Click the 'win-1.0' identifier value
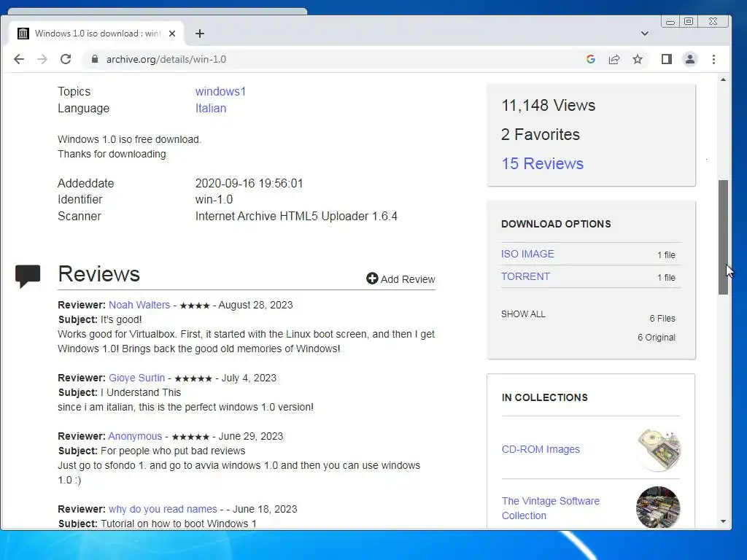The width and height of the screenshot is (747, 560). (214, 200)
